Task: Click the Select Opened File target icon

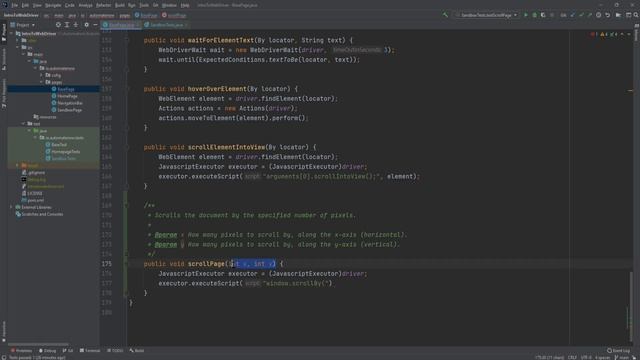Action: click(x=58, y=25)
